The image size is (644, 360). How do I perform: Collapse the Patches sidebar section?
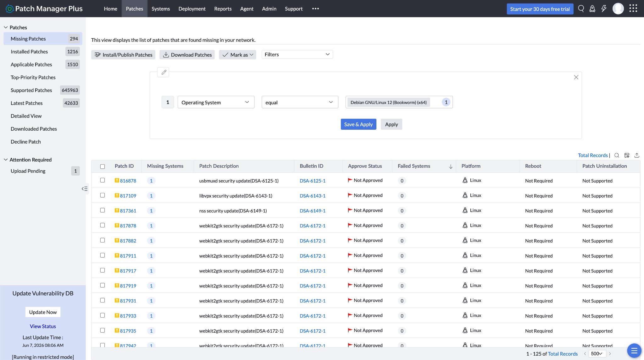point(6,27)
